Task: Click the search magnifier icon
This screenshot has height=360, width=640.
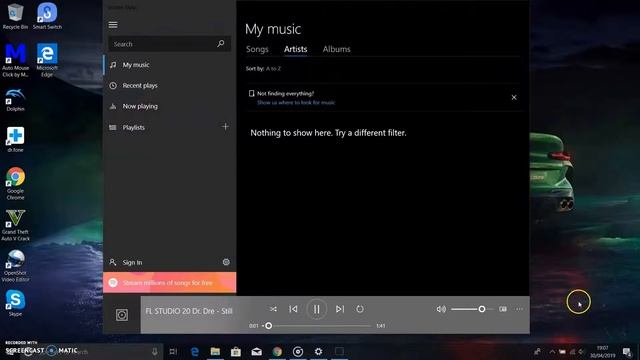Action: click(x=221, y=43)
